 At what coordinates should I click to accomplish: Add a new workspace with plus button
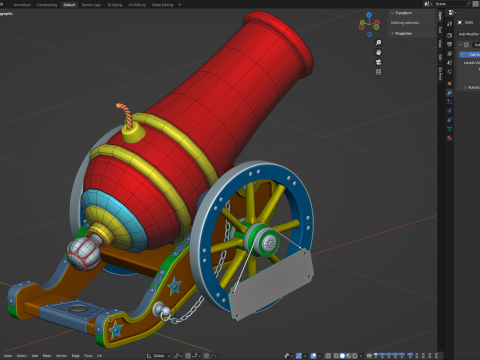[180, 5]
